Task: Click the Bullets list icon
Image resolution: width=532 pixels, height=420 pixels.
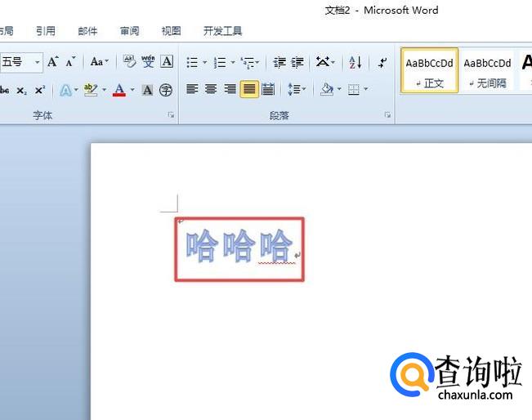Action: tap(192, 63)
